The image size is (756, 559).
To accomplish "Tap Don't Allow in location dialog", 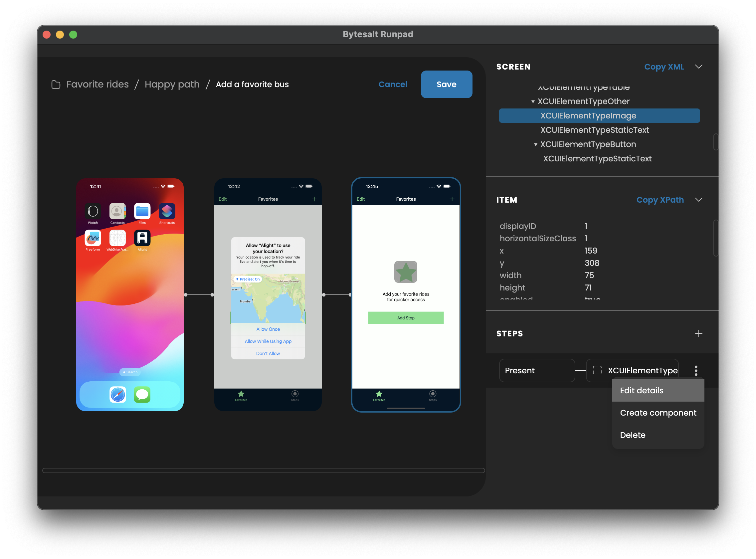I will pyautogui.click(x=268, y=353).
